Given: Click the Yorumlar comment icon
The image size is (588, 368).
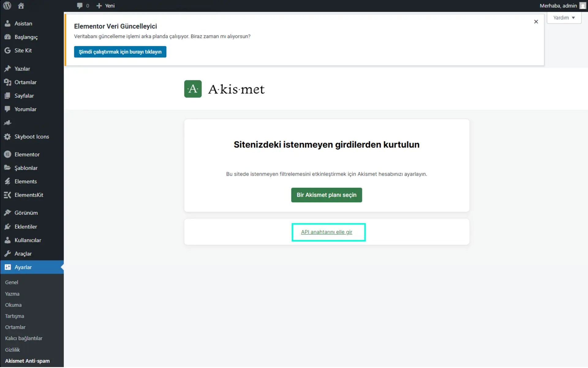Looking at the screenshot, I should tap(8, 109).
